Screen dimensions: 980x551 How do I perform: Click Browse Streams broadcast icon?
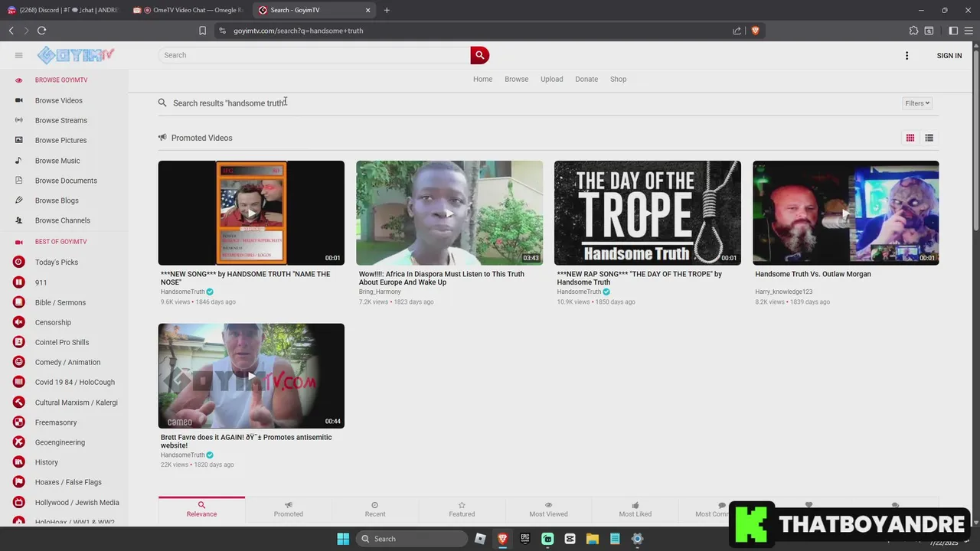(19, 120)
